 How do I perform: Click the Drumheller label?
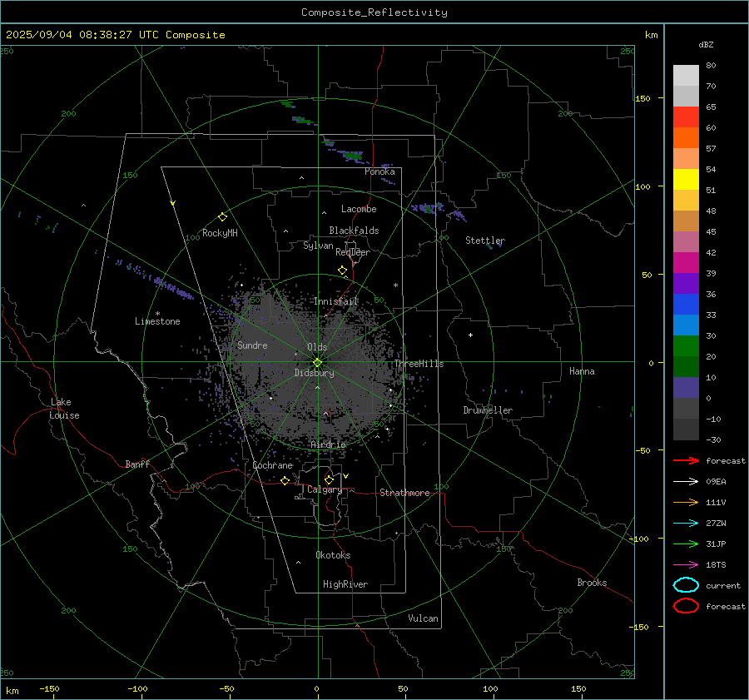point(488,410)
